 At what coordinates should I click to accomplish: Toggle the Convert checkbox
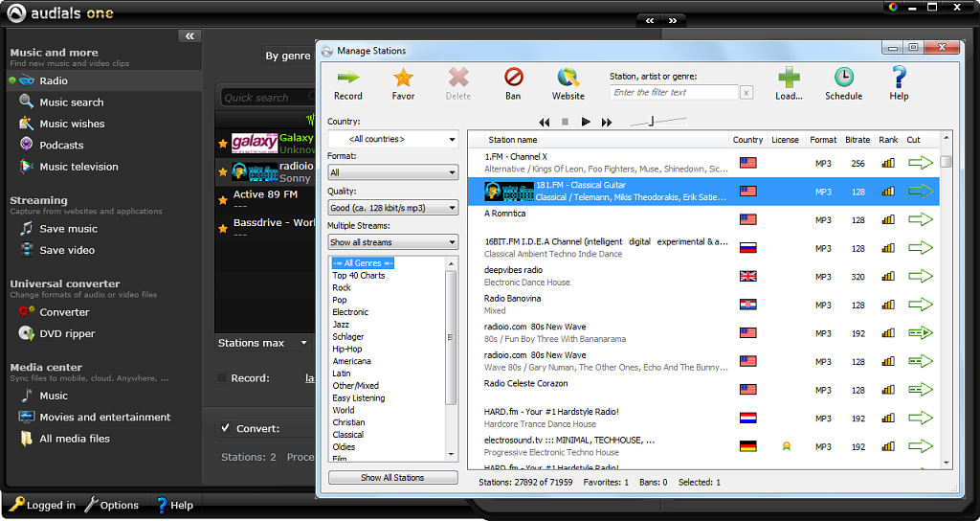pos(225,428)
